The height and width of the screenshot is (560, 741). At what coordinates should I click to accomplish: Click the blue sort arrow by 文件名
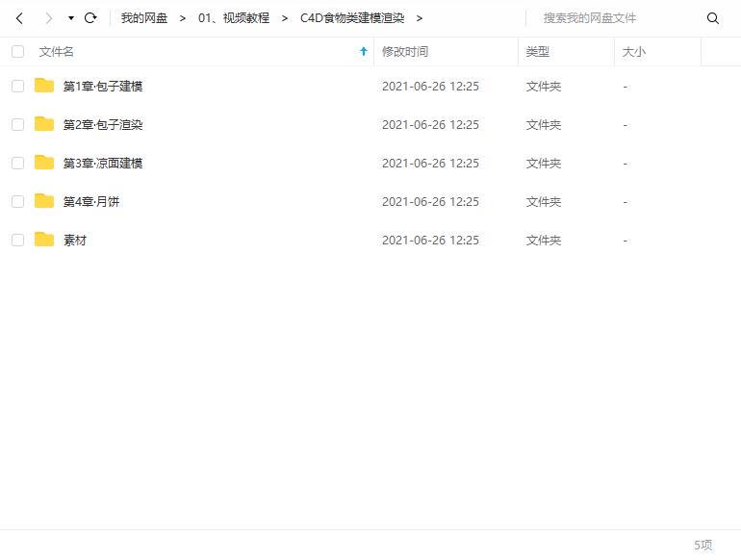(364, 52)
